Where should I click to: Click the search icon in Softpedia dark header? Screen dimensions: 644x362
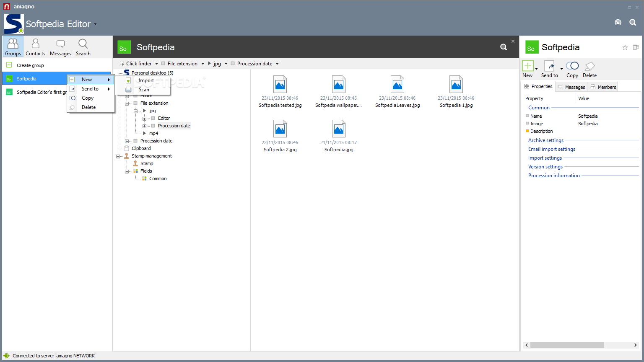(504, 47)
